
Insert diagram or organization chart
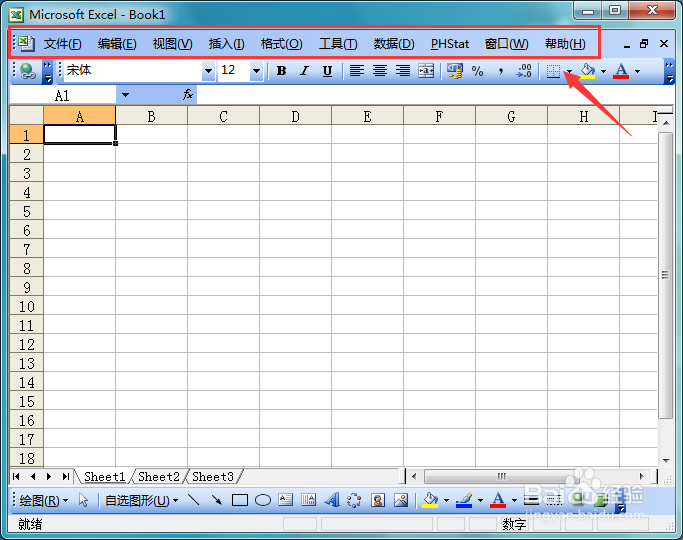coord(354,500)
